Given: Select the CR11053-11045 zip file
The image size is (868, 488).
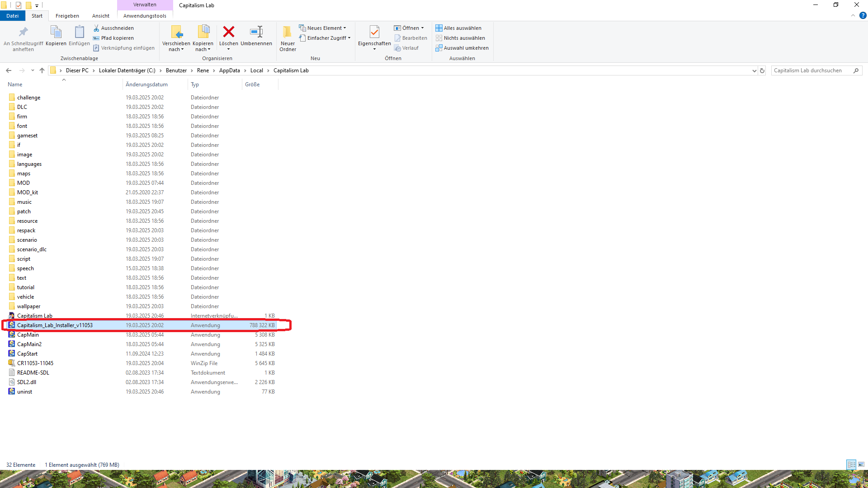Looking at the screenshot, I should (x=141, y=363).
